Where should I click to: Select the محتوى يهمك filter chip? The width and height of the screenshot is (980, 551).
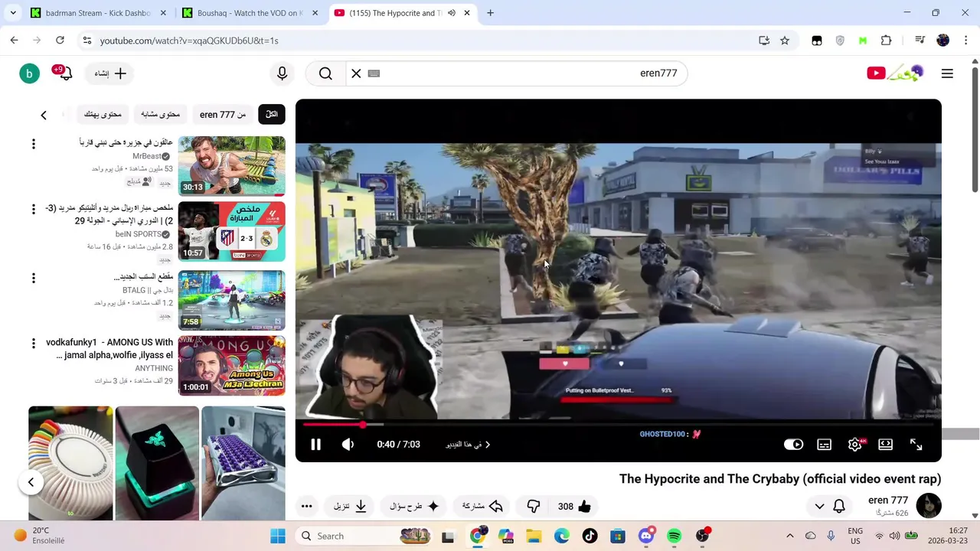103,114
